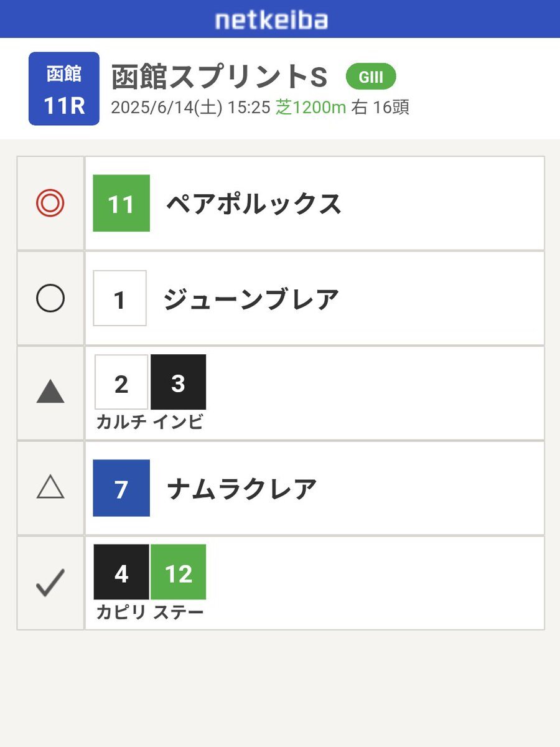Click the 函館スプリントS race title
This screenshot has width=560, height=747.
coord(219,77)
